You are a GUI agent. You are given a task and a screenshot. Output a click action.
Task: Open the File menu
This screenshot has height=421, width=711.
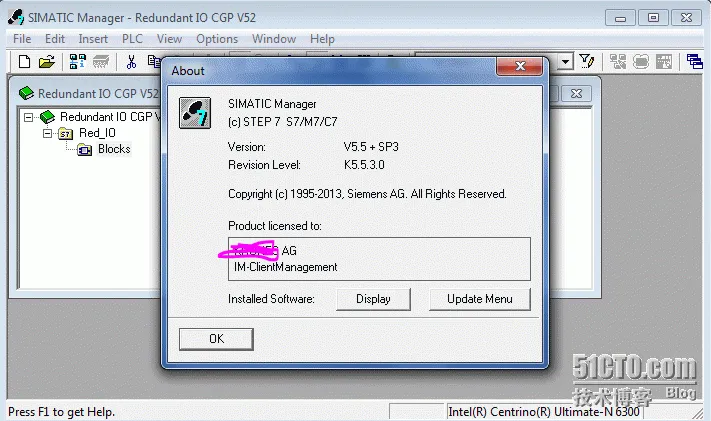(22, 39)
